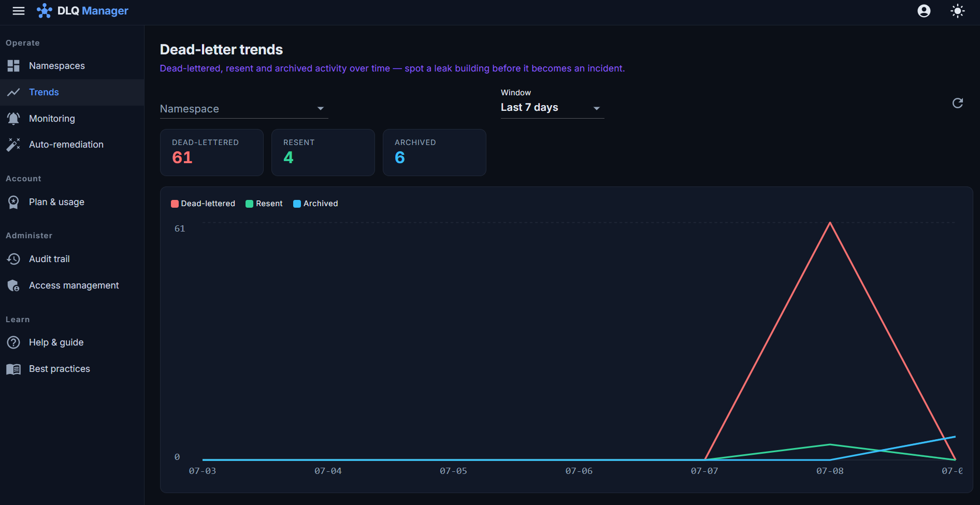Click the dead-lettered peak on 07-08
The width and height of the screenshot is (980, 505).
(x=830, y=223)
